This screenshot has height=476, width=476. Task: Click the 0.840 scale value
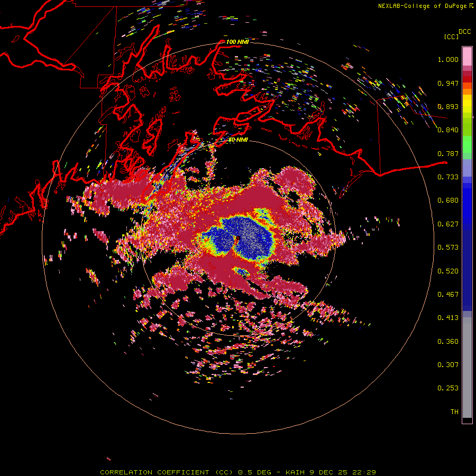(448, 130)
